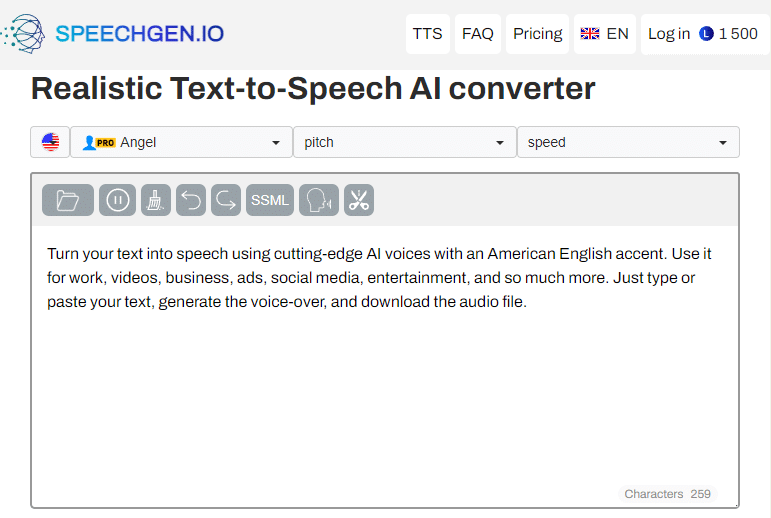Clear text with the broom icon
This screenshot has height=518, width=771.
156,201
